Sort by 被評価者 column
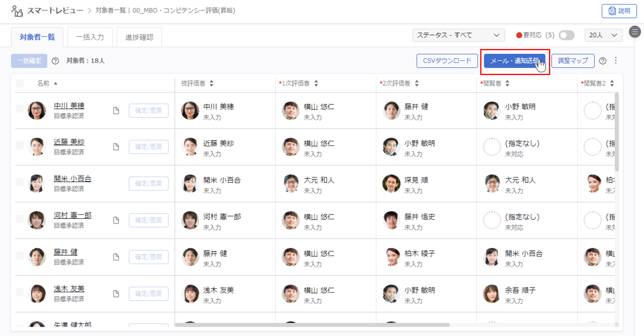The height and width of the screenshot is (336, 644). pyautogui.click(x=212, y=83)
